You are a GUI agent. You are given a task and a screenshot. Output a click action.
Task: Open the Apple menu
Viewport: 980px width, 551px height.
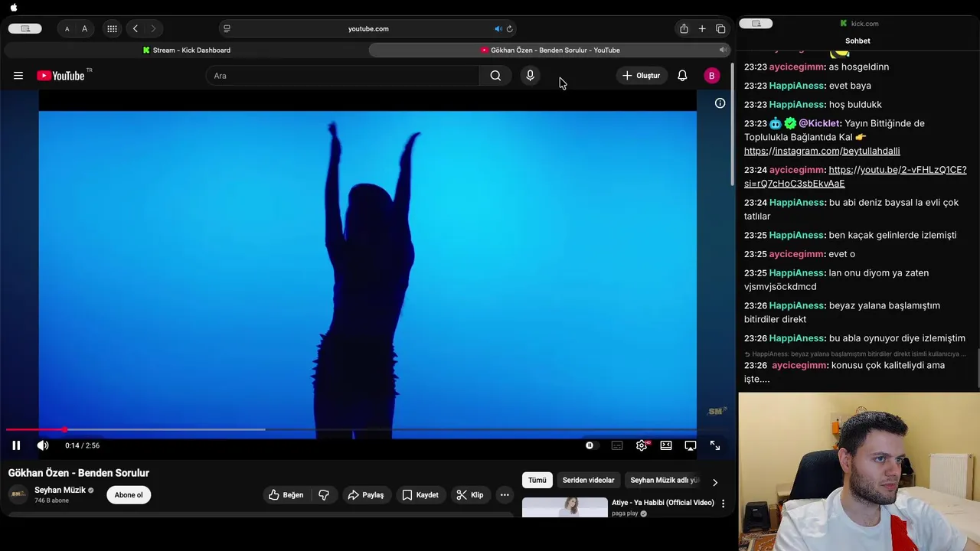pos(13,7)
